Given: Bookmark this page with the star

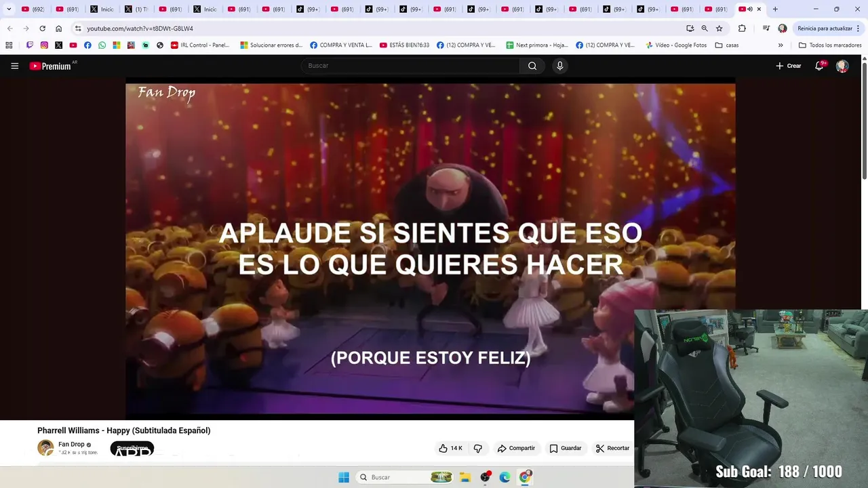Looking at the screenshot, I should click(719, 28).
